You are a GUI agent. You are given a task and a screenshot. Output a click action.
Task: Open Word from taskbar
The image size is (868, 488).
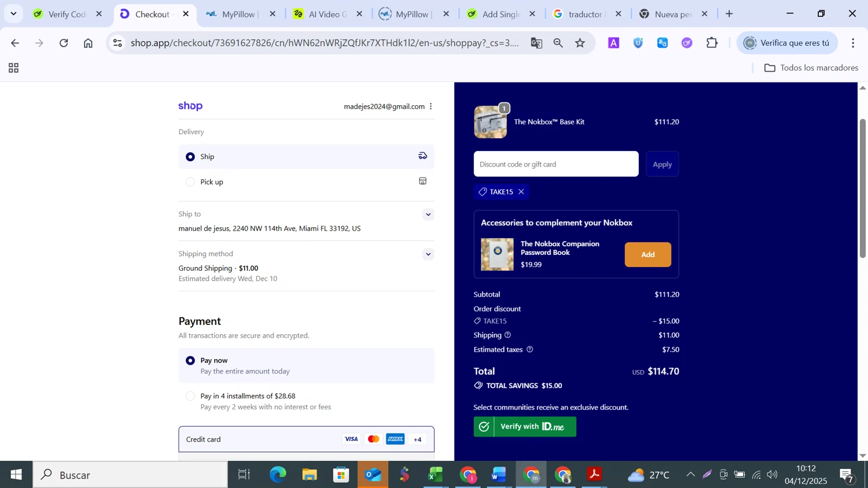tap(498, 475)
